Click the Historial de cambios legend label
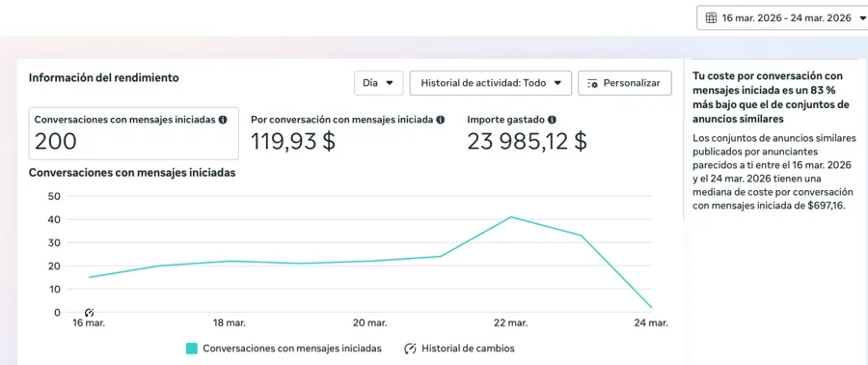The width and height of the screenshot is (868, 365). pyautogui.click(x=468, y=349)
